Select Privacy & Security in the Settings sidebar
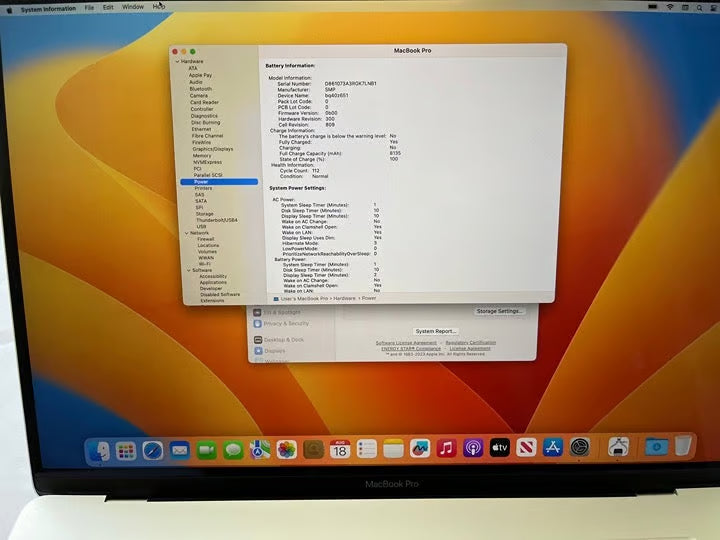 pos(286,324)
